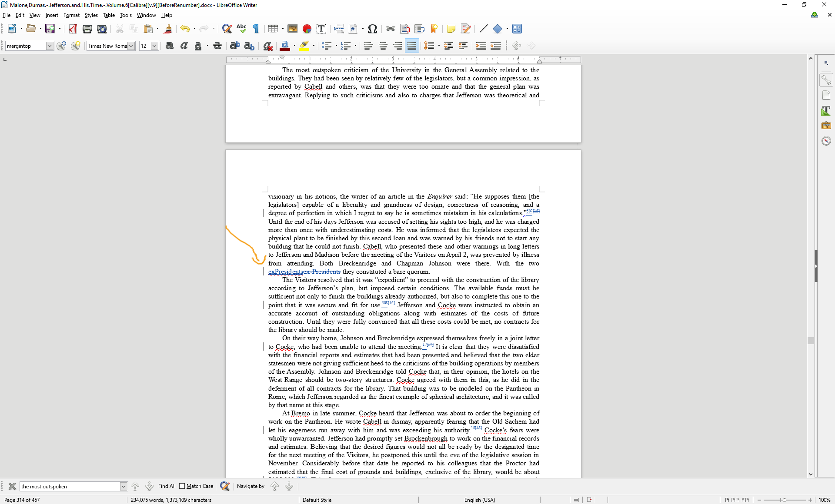The width and height of the screenshot is (835, 504).
Task: Click the Insert Chart icon
Action: [x=307, y=29]
